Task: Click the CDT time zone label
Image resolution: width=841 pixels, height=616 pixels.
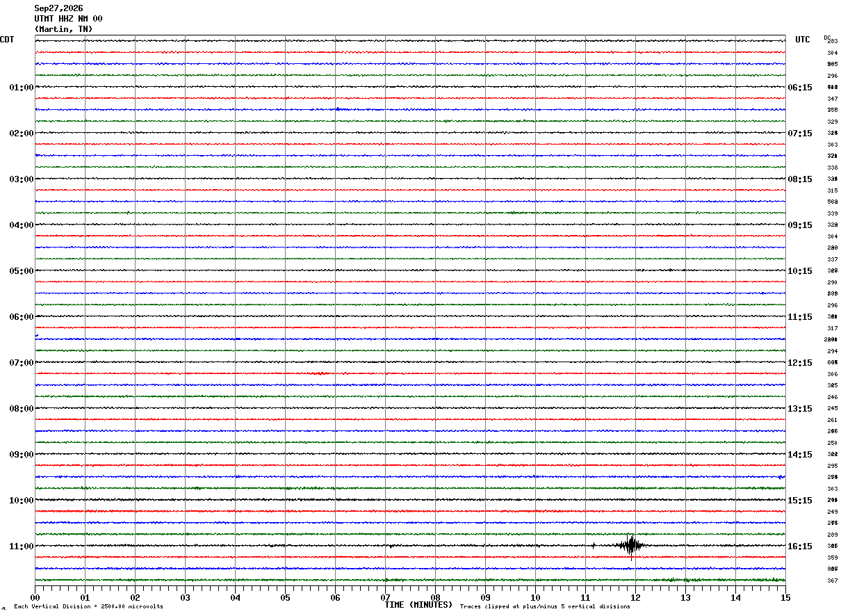Action: tap(7, 40)
